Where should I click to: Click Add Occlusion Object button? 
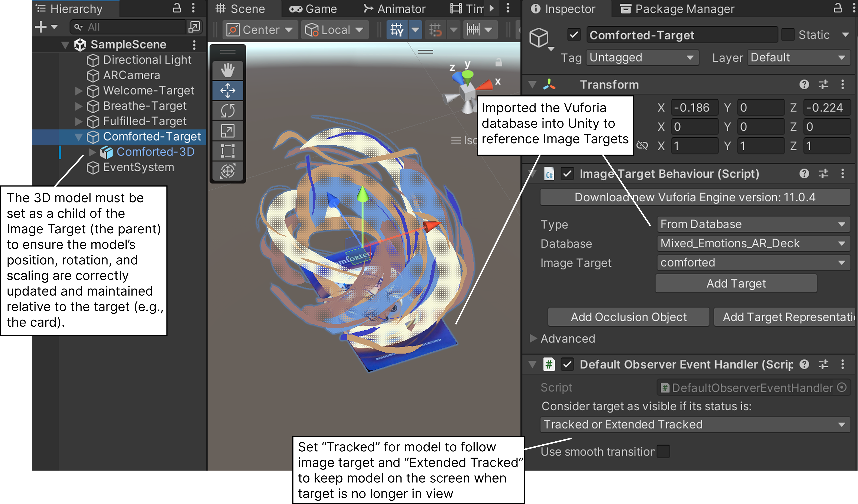coord(628,317)
